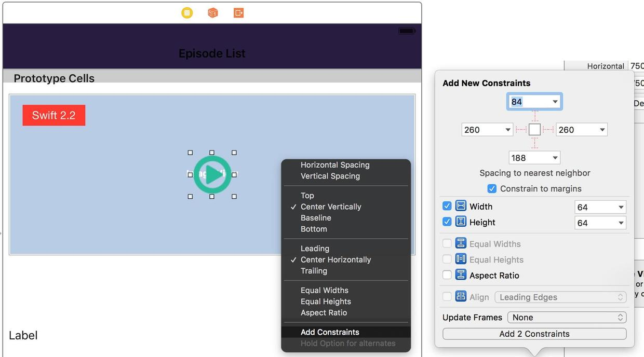Select the red Swift 2.2 label
Screen dimensions: 644x357
coord(54,115)
